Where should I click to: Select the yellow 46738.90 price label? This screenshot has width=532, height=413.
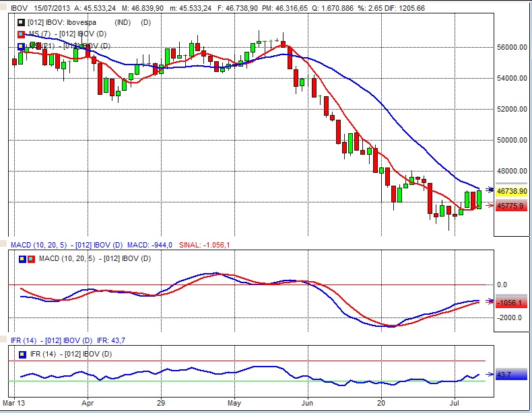511,192
